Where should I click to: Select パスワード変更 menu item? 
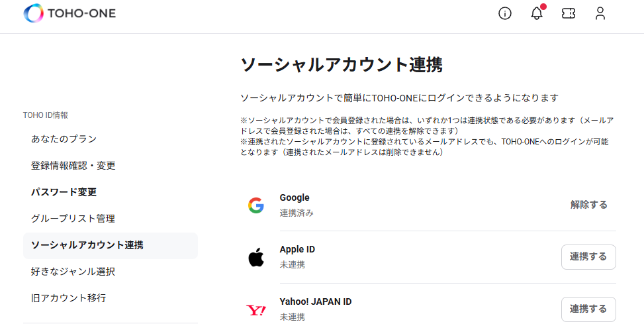[64, 192]
